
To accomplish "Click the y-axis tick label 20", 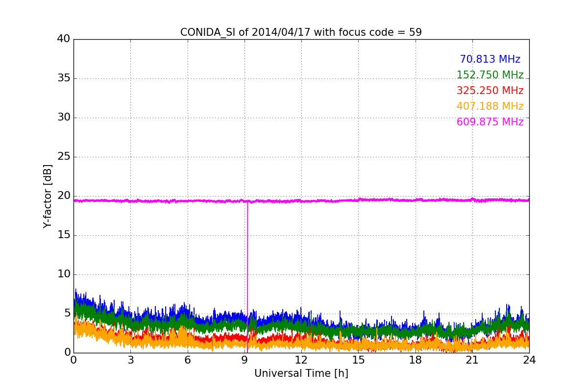I will point(64,196).
